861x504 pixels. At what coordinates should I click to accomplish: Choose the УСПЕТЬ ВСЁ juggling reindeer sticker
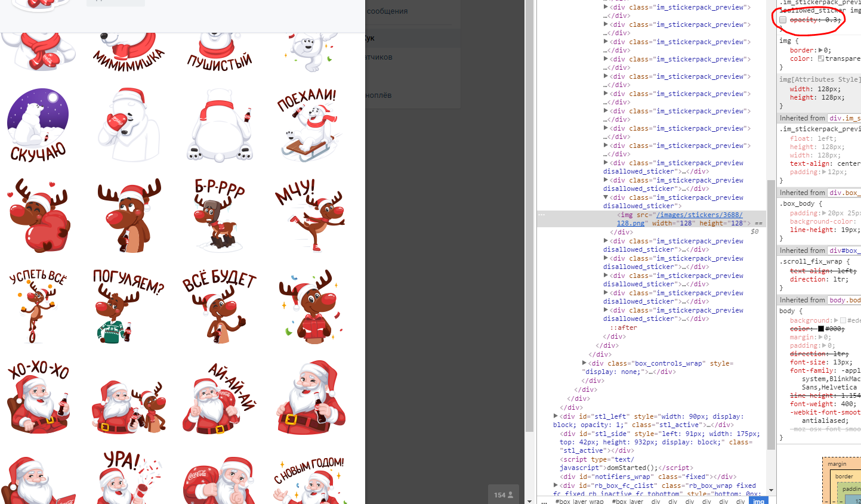point(39,305)
